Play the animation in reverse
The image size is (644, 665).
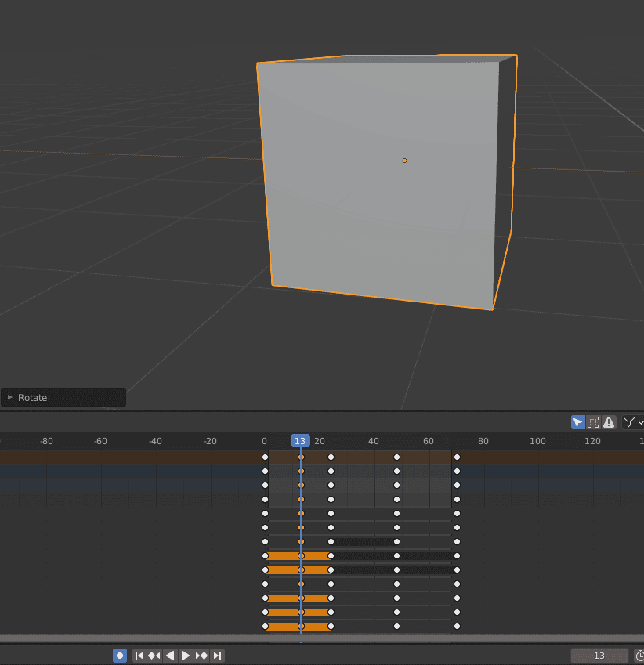tap(170, 656)
